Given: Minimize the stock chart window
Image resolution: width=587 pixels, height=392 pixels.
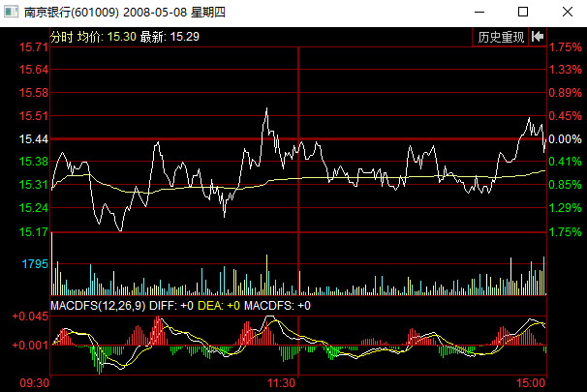Looking at the screenshot, I should [x=478, y=12].
